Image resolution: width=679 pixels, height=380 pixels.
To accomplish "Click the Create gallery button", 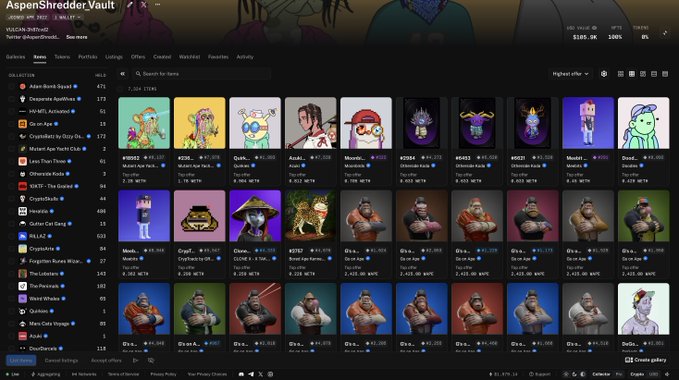I will [646, 360].
